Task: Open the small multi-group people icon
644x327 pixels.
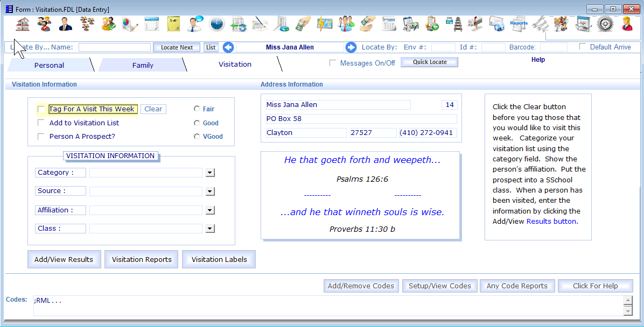Action: [87, 24]
